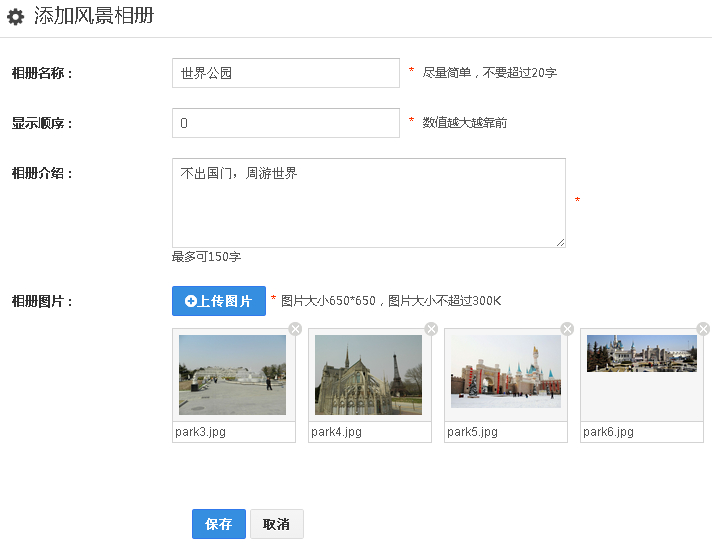Click the park5.jpg filename field
Image resolution: width=712 pixels, height=543 pixels.
point(506,432)
